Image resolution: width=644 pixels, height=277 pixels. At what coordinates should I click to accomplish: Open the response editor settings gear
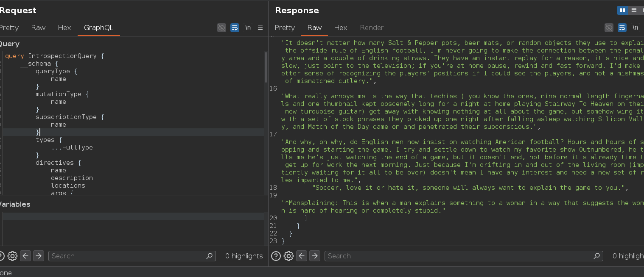pos(288,256)
